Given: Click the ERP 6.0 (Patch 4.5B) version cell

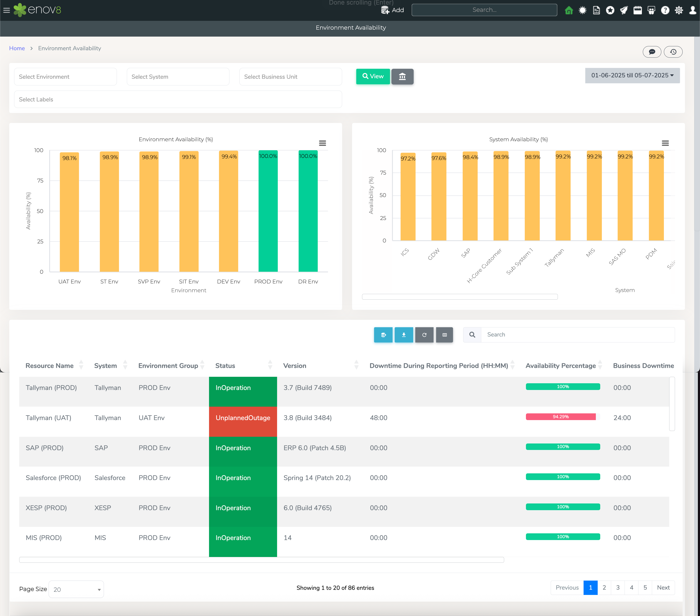Looking at the screenshot, I should coord(315,448).
